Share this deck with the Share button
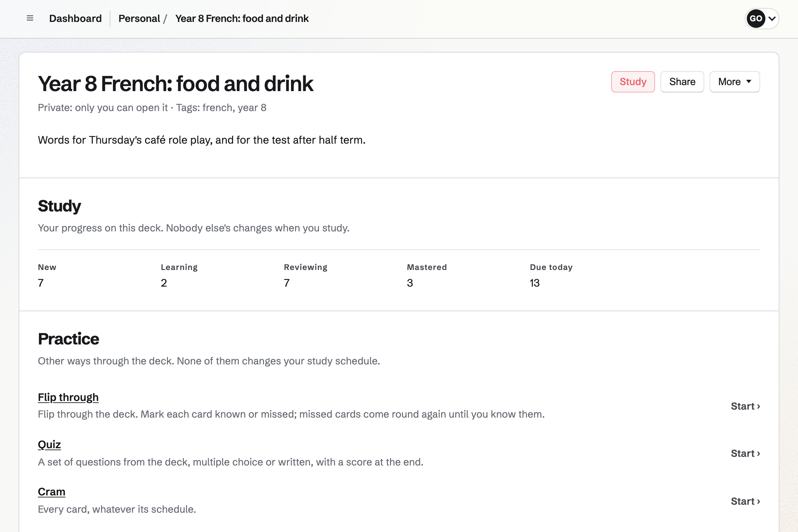798x532 pixels. tap(682, 82)
